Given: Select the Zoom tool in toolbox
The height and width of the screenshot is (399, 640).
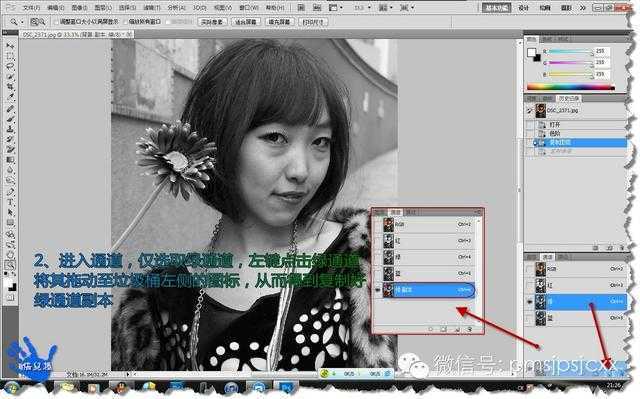Looking at the screenshot, I should 10,265.
